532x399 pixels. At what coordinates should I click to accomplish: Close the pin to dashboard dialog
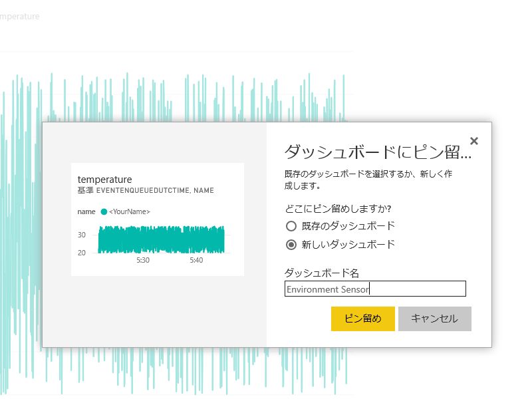[x=473, y=141]
